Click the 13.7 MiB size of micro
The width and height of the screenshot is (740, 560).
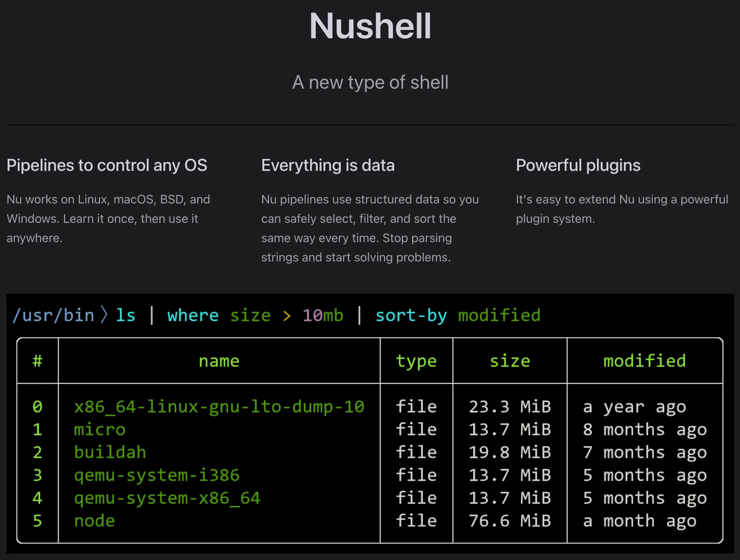tap(510, 429)
